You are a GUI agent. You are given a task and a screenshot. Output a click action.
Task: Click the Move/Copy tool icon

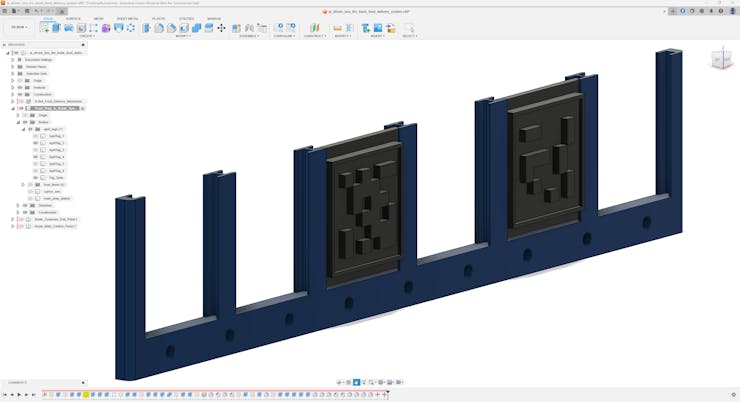[x=221, y=28]
